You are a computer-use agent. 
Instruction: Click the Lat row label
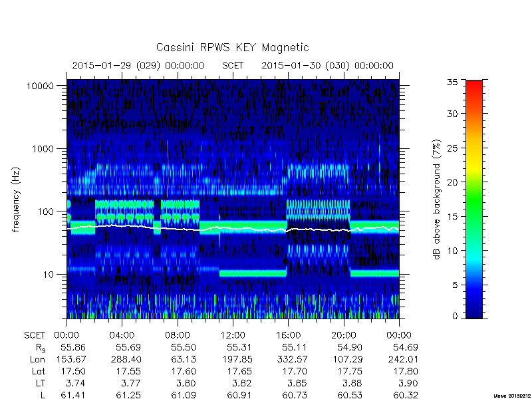(x=39, y=371)
